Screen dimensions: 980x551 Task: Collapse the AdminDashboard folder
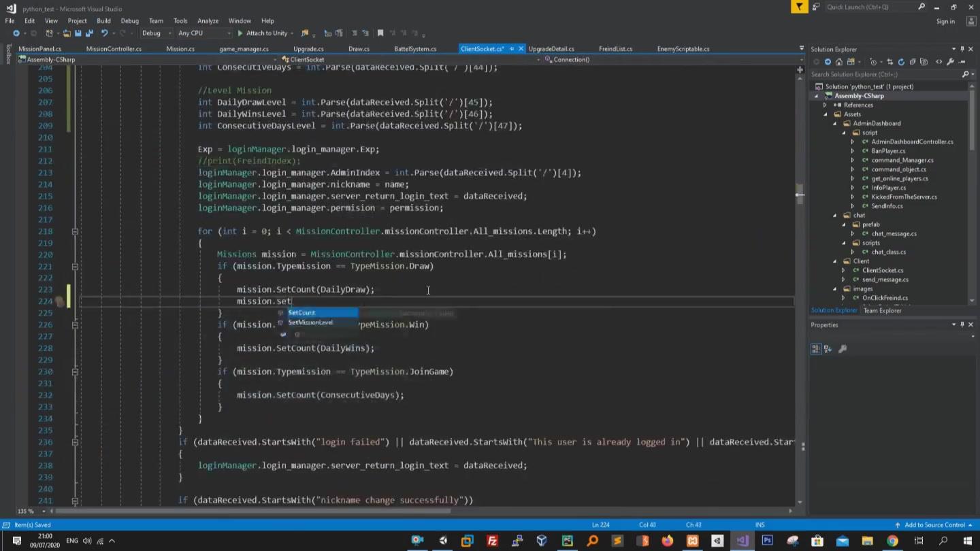click(x=834, y=123)
